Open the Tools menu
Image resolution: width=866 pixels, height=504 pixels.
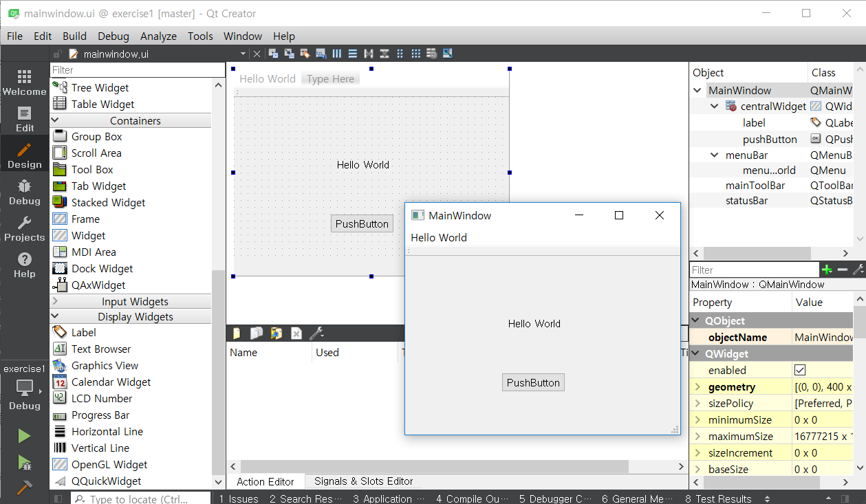(200, 36)
